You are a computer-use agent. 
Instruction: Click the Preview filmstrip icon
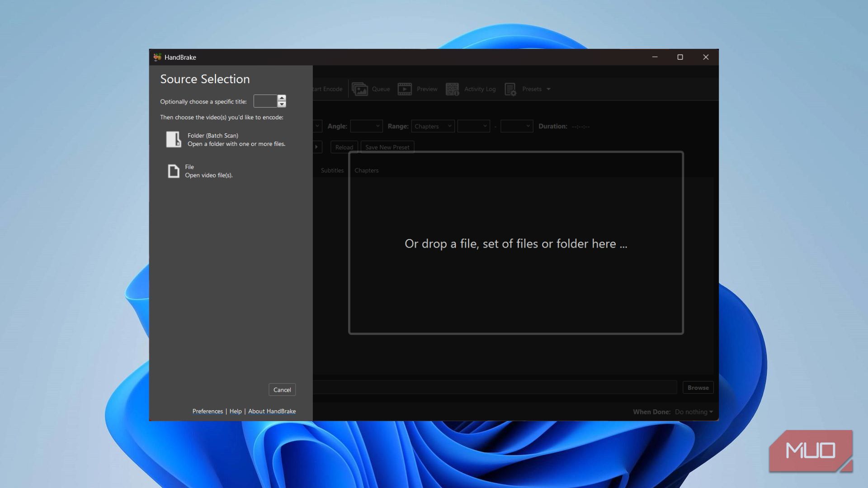405,89
